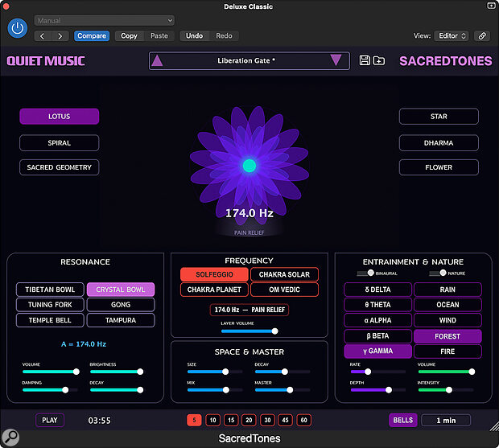Screen dimensions: 499x448
Task: Select the LOTUS visual mode
Action: point(60,117)
